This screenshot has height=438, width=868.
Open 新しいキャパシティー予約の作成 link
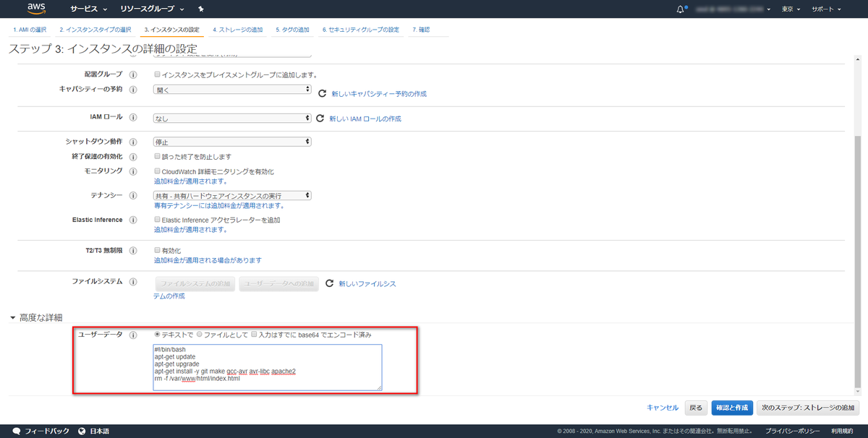[x=379, y=94]
